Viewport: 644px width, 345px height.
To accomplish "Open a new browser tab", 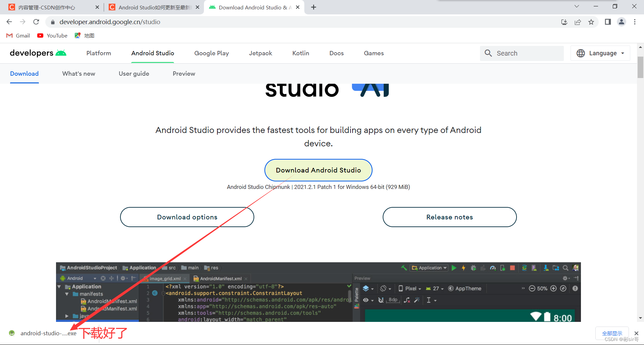I will click(314, 7).
